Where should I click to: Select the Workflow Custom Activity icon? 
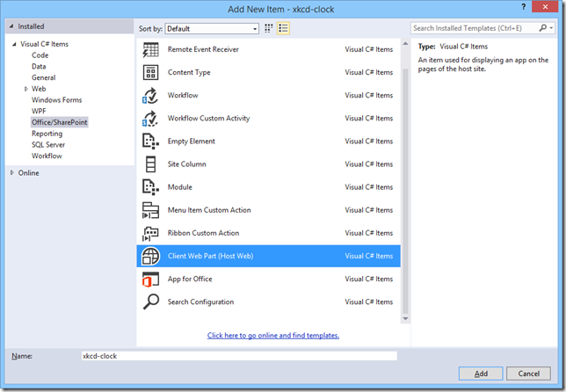coord(150,119)
